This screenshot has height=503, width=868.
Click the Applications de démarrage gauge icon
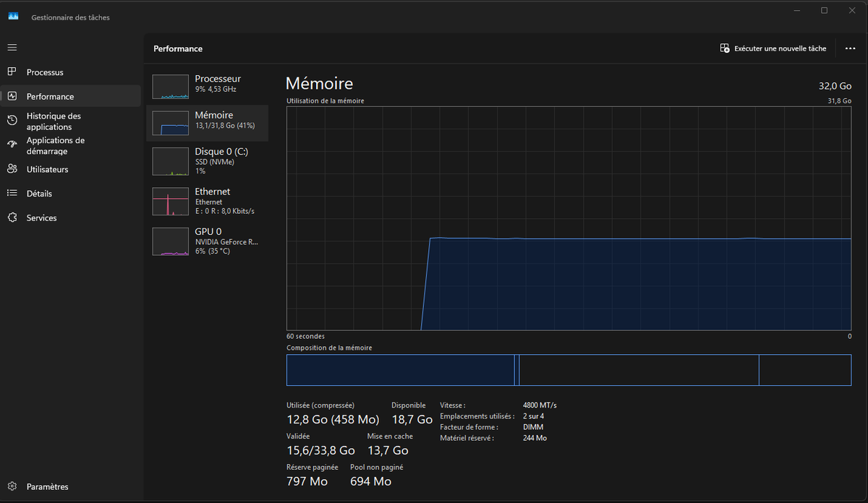[x=12, y=145]
